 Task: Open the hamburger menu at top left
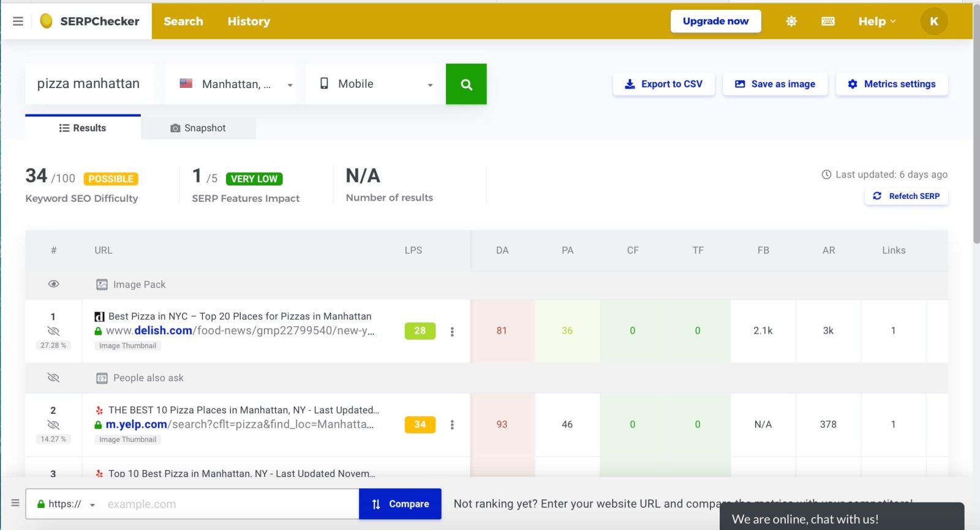tap(18, 21)
